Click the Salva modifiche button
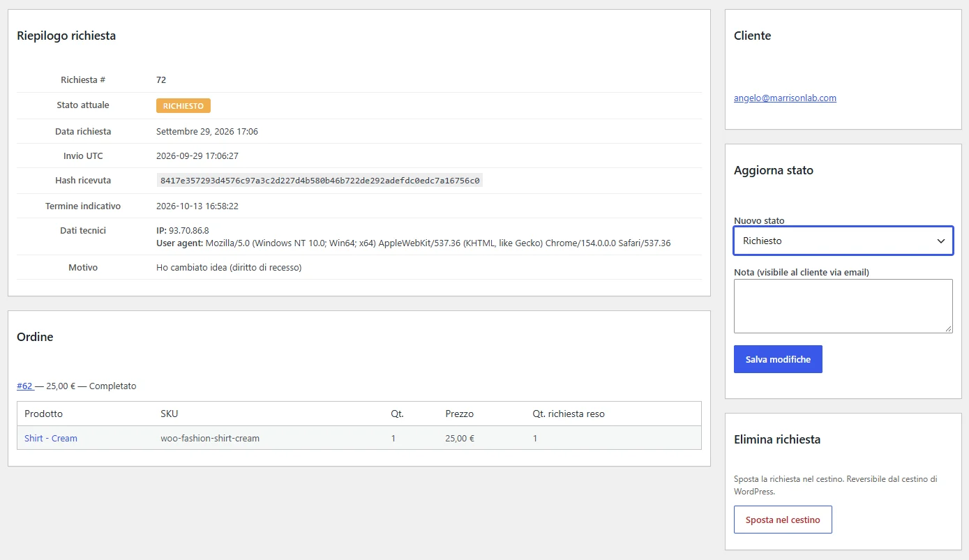This screenshot has width=969, height=560. click(778, 359)
